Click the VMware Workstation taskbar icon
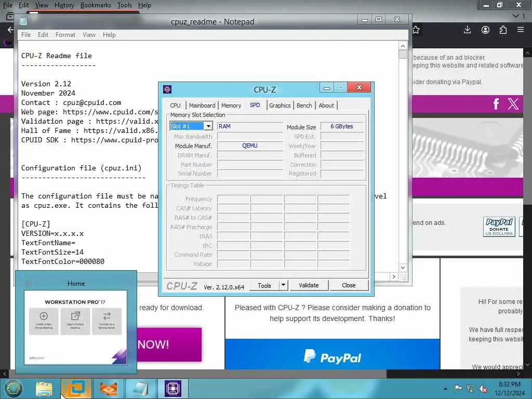Screen dimensions: 532x399 tap(76, 389)
